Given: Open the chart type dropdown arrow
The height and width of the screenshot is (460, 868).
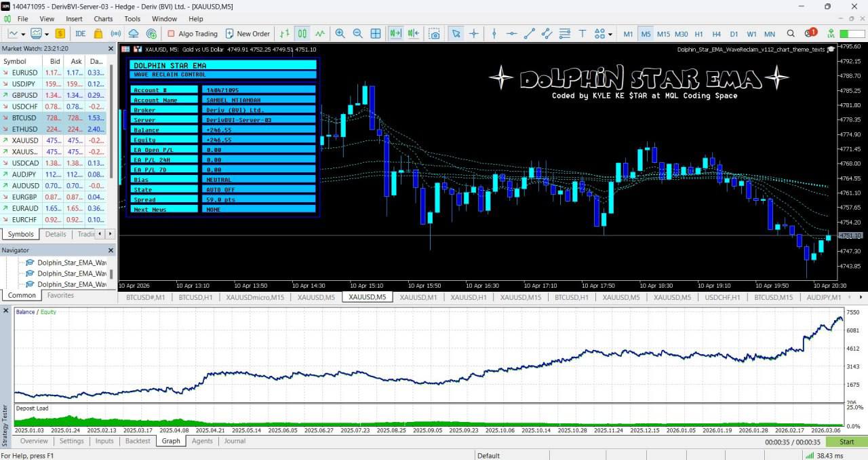Looking at the screenshot, I should pos(23,34).
